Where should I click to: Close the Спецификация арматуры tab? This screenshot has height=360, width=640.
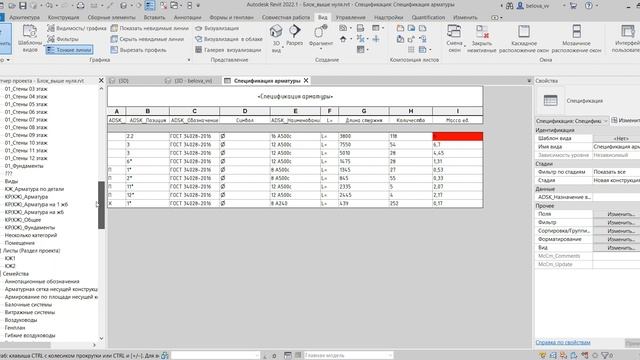(306, 81)
